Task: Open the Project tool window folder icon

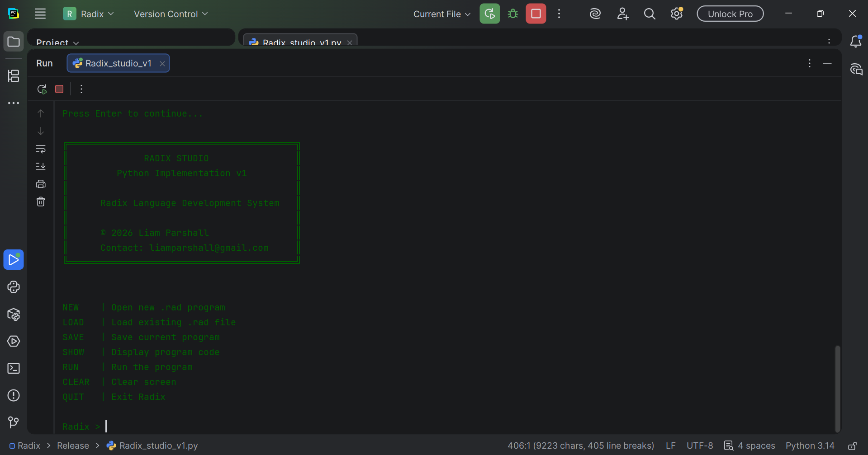Action: (x=14, y=42)
